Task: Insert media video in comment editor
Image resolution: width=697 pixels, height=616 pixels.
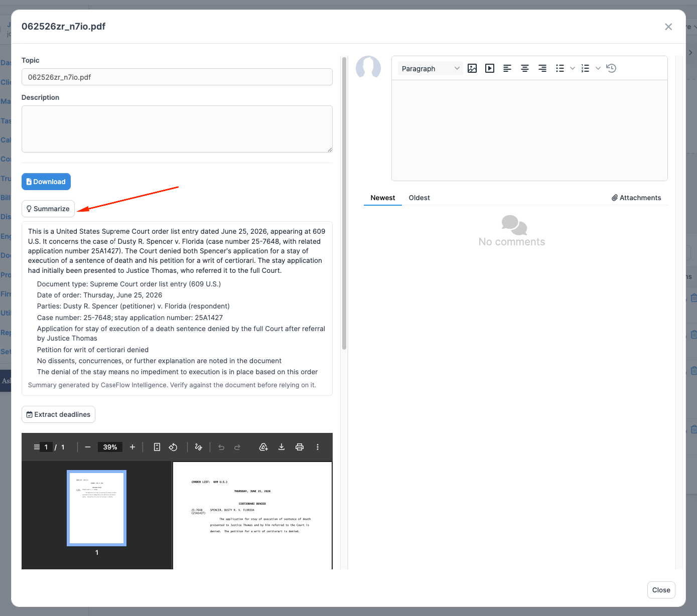Action: 490,68
